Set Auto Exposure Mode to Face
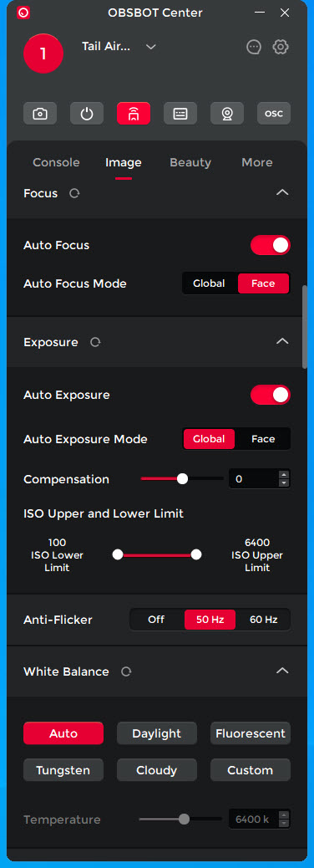Image resolution: width=314 pixels, height=868 pixels. click(263, 439)
